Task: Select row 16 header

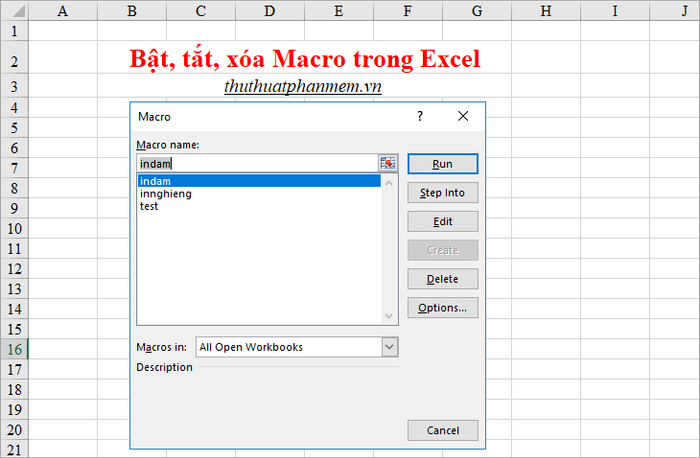Action: pos(14,349)
